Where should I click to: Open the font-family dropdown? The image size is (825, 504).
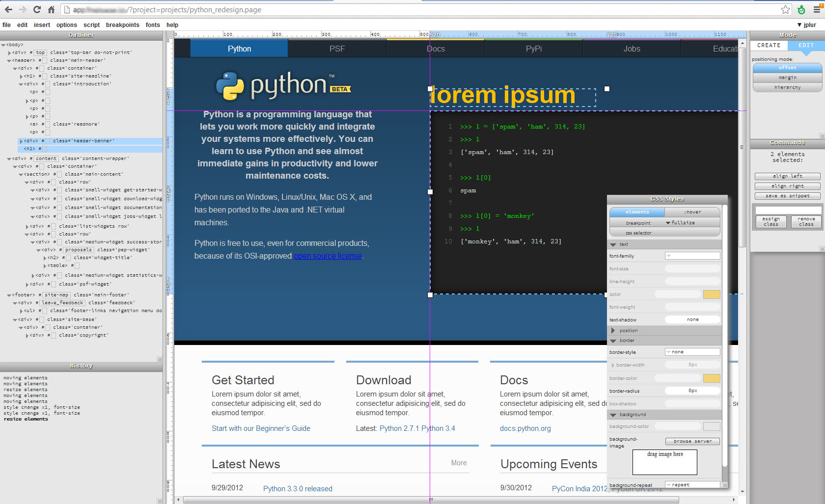[x=692, y=256]
